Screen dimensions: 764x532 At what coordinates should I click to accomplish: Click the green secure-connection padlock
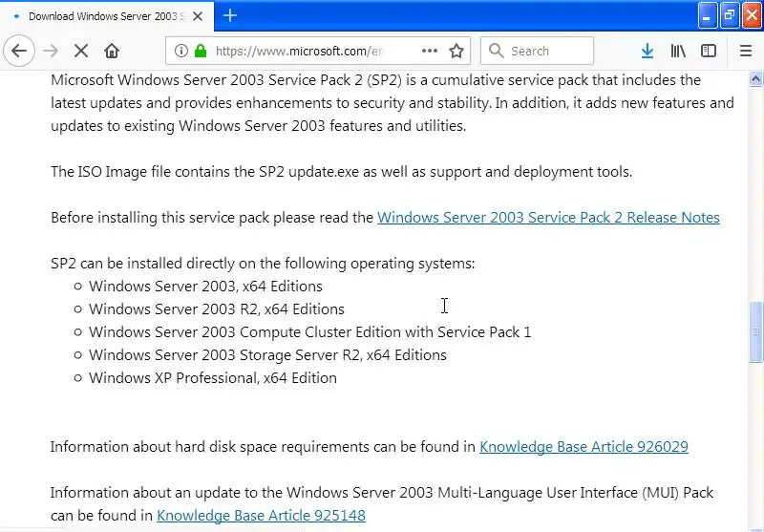pos(201,52)
